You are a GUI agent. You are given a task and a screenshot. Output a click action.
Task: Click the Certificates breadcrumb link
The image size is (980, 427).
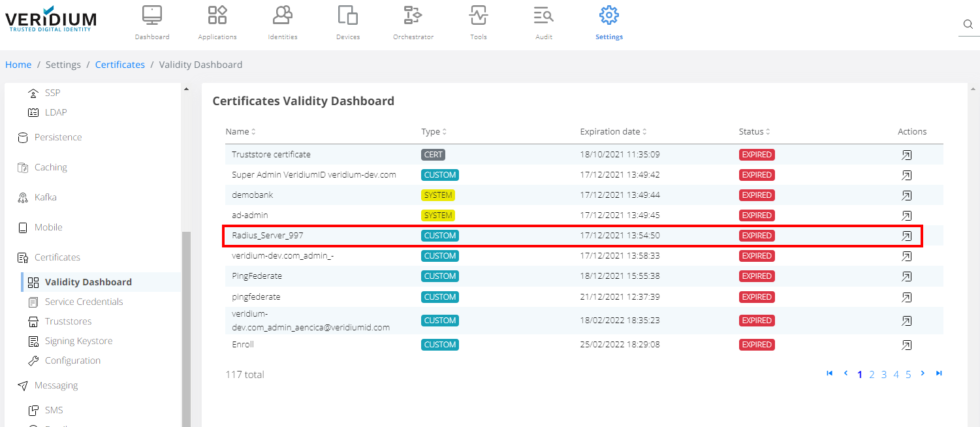coord(120,65)
